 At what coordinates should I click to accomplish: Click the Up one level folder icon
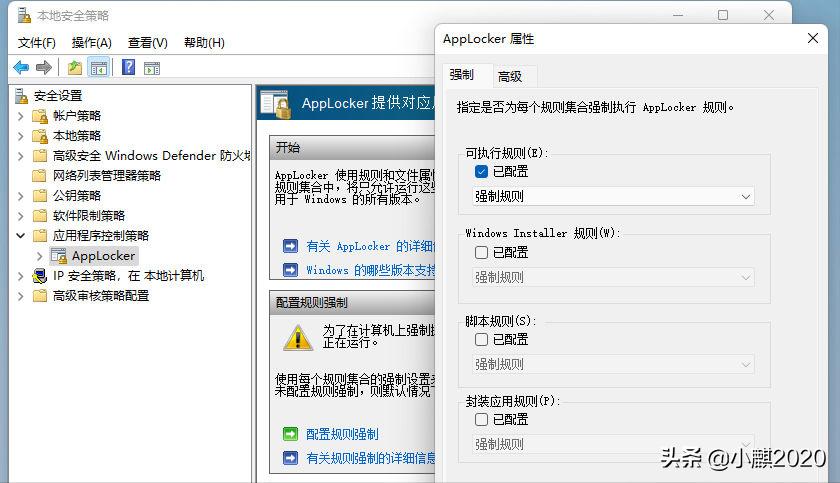[74, 67]
